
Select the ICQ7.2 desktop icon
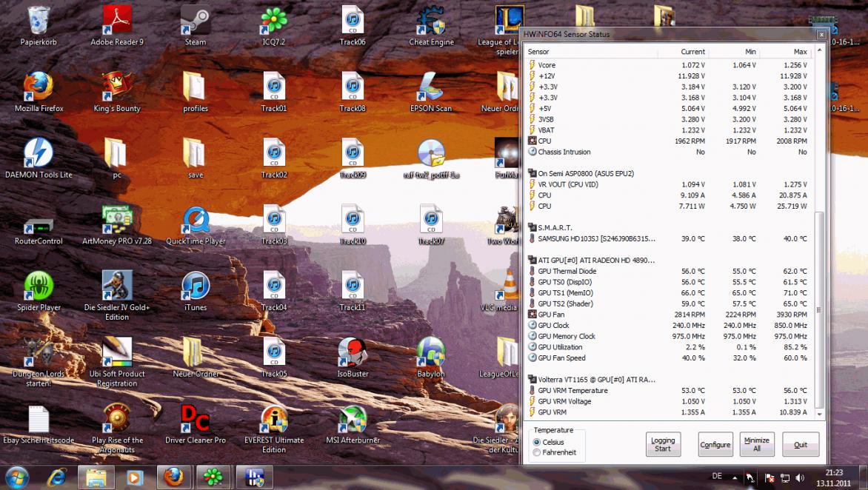point(274,25)
